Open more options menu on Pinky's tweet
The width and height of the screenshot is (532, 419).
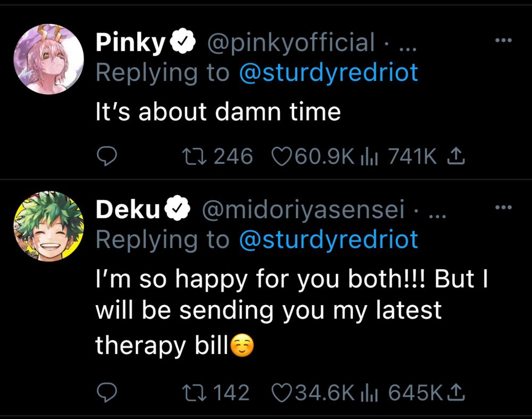pyautogui.click(x=502, y=41)
